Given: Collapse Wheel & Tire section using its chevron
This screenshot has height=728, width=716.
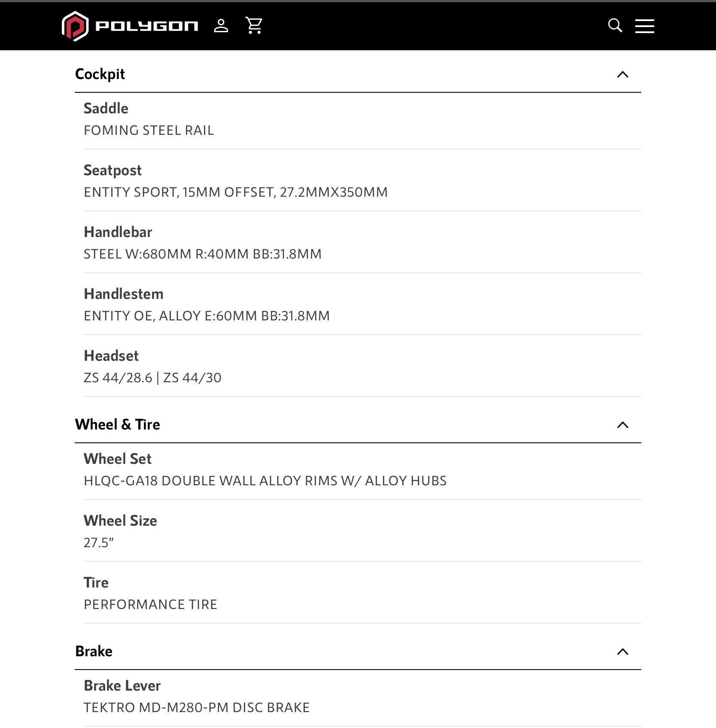Looking at the screenshot, I should click(x=622, y=425).
